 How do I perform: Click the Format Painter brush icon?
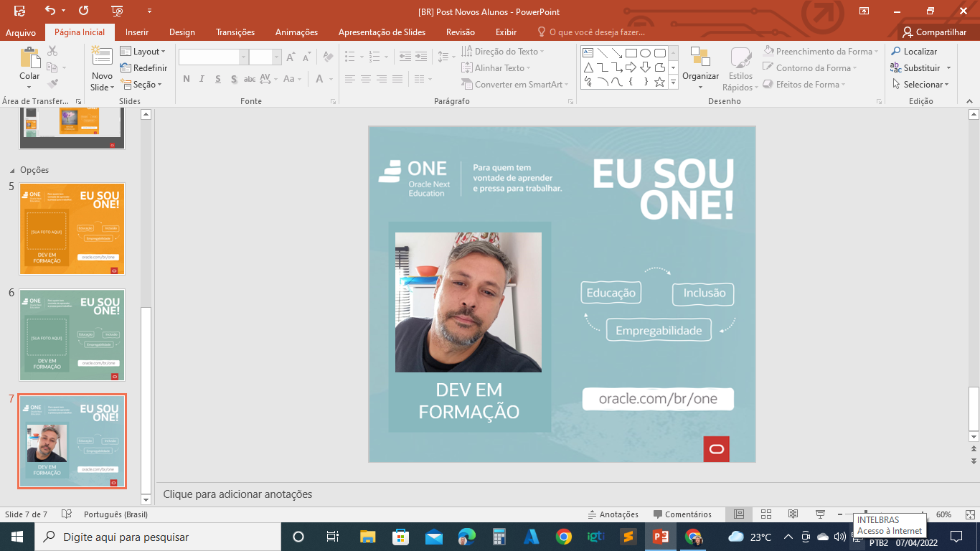pos(52,84)
